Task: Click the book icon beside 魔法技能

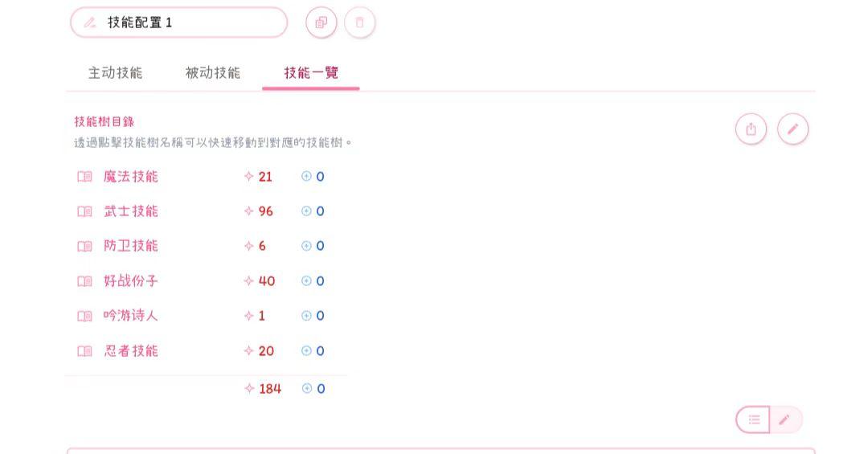Action: [x=84, y=177]
